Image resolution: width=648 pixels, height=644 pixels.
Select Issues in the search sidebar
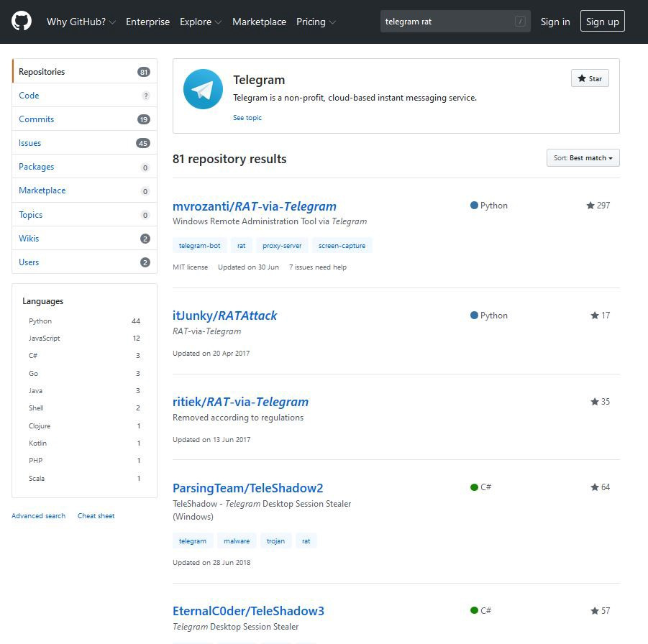(30, 143)
